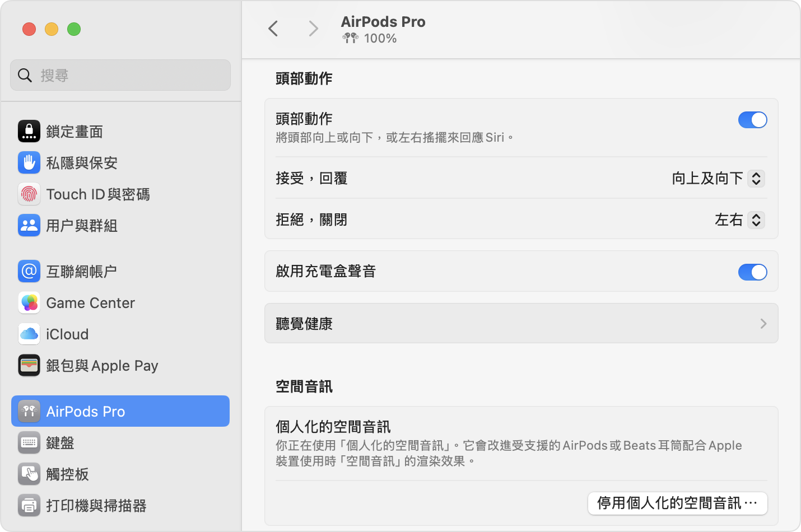Image resolution: width=801 pixels, height=532 pixels.
Task: Toggle the 啟用充電盒聲音 switch
Action: point(752,272)
